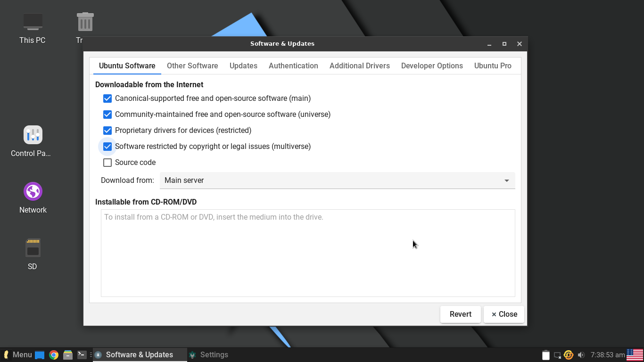This screenshot has height=362, width=644.
Task: Maximize the Software & Updates window
Action: (x=504, y=44)
